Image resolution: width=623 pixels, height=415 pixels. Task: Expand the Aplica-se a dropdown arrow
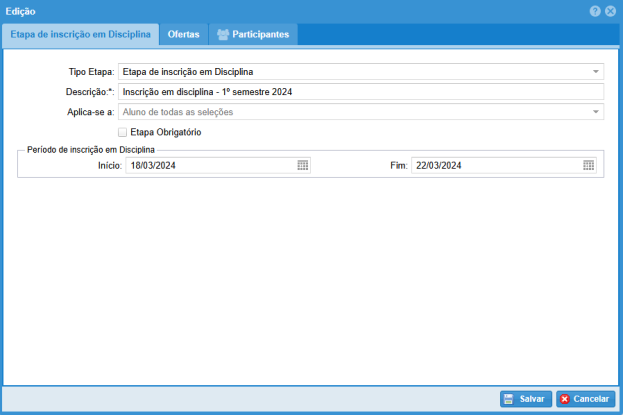point(596,111)
